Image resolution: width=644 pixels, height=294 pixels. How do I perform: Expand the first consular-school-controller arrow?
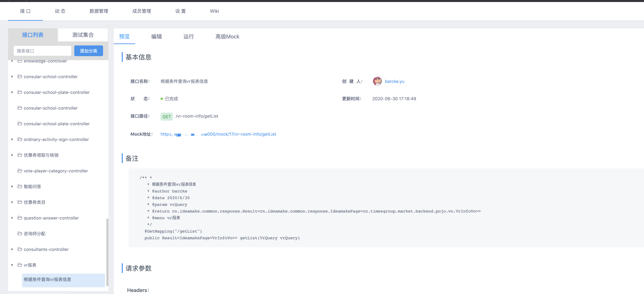point(12,77)
